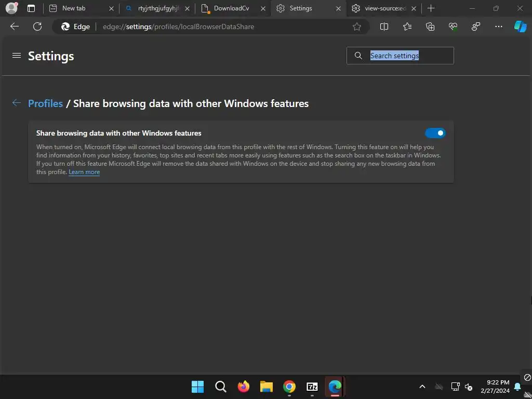Go back using the browser back arrow
Image resolution: width=532 pixels, height=399 pixels.
click(x=15, y=26)
